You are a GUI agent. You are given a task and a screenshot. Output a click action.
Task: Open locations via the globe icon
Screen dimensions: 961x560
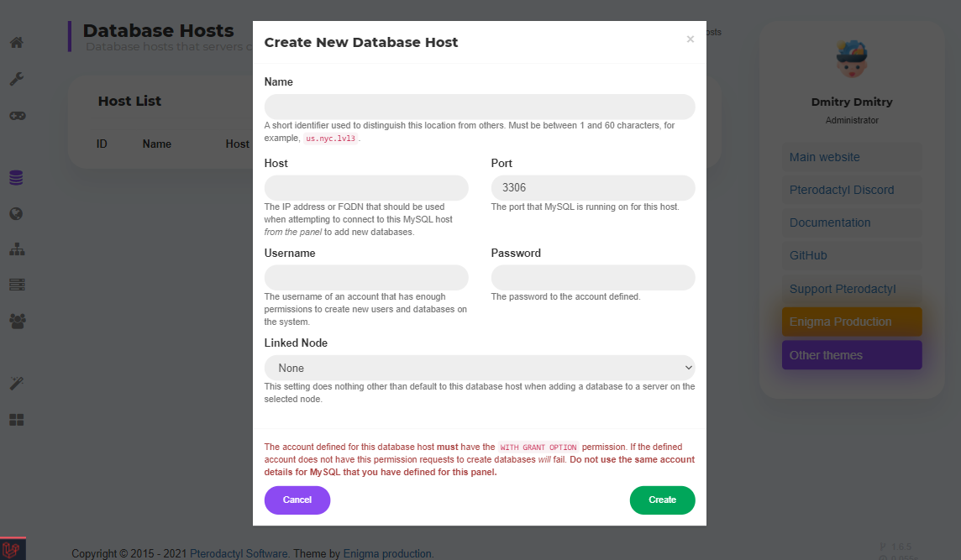[17, 213]
